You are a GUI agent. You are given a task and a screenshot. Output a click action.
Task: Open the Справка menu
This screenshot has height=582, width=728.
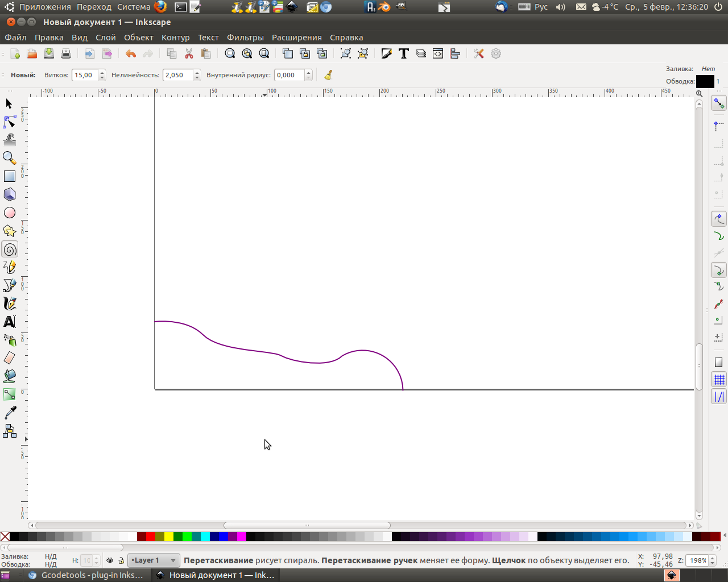pos(346,38)
